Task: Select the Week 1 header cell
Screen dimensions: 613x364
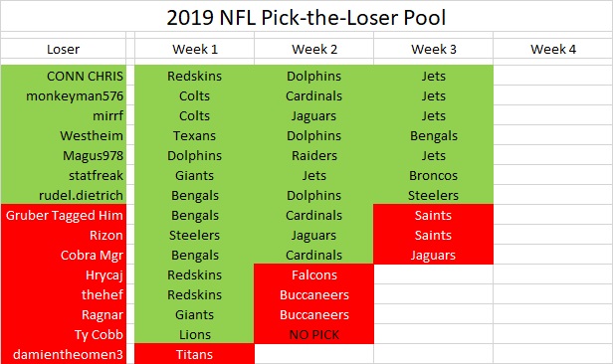Action: [x=195, y=49]
